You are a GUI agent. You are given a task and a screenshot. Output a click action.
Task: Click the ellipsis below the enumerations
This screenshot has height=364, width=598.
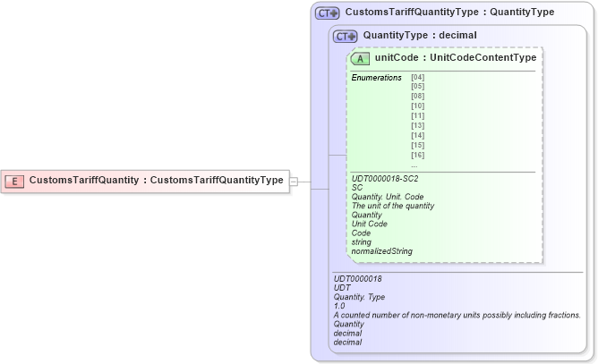414,166
